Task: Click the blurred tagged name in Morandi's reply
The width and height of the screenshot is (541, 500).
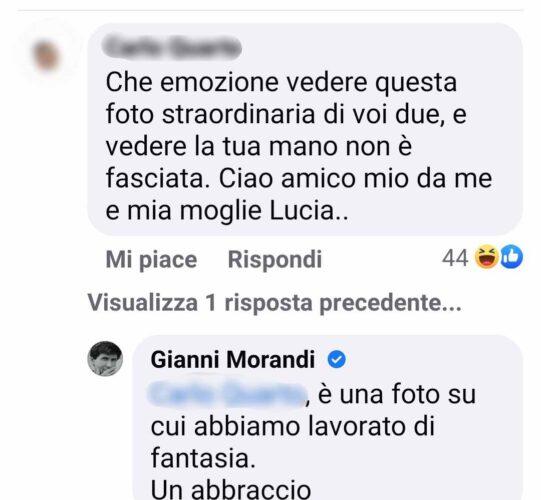Action: (x=226, y=394)
